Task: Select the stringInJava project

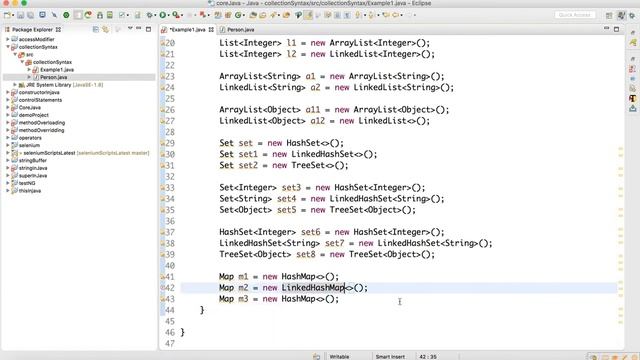Action: (33, 168)
